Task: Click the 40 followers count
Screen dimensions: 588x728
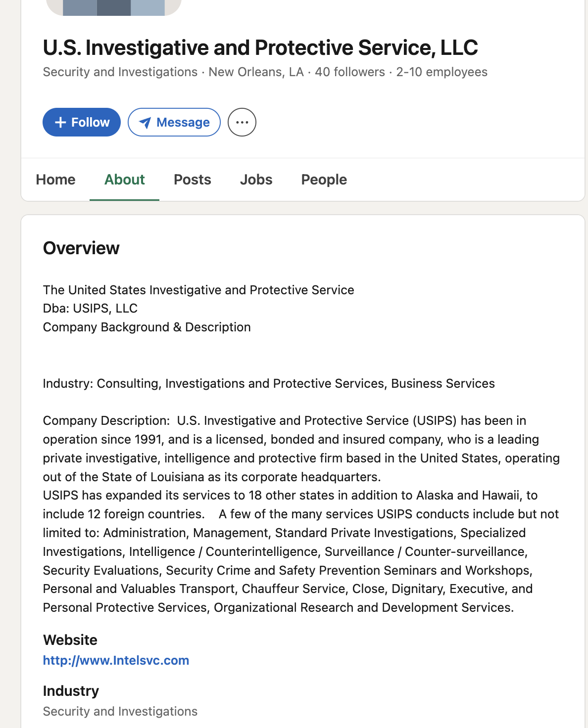Action: tap(350, 72)
